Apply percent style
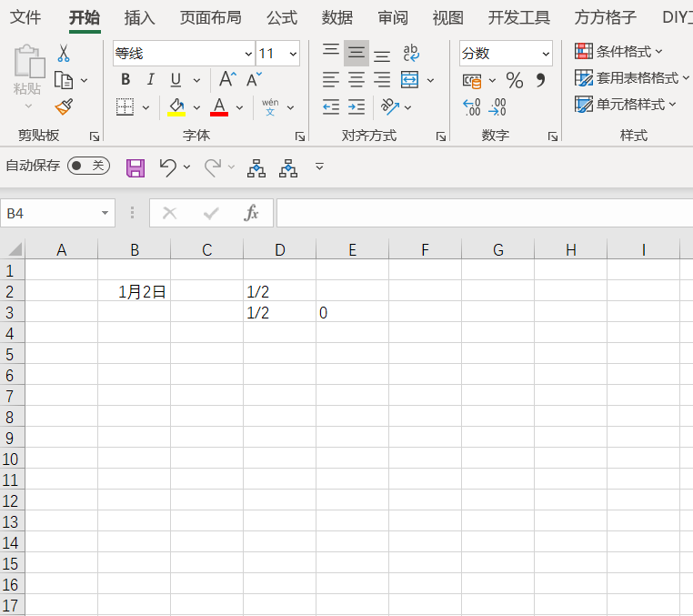693x616 pixels. [x=515, y=80]
